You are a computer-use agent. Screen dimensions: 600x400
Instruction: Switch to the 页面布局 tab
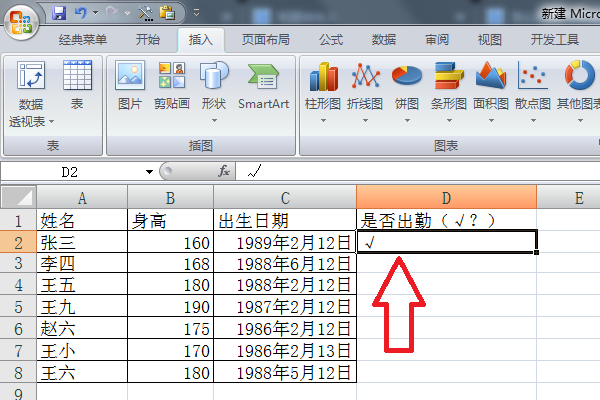(266, 39)
